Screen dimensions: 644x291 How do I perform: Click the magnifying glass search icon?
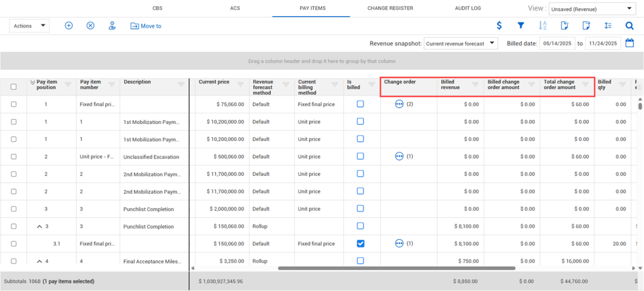pyautogui.click(x=630, y=26)
